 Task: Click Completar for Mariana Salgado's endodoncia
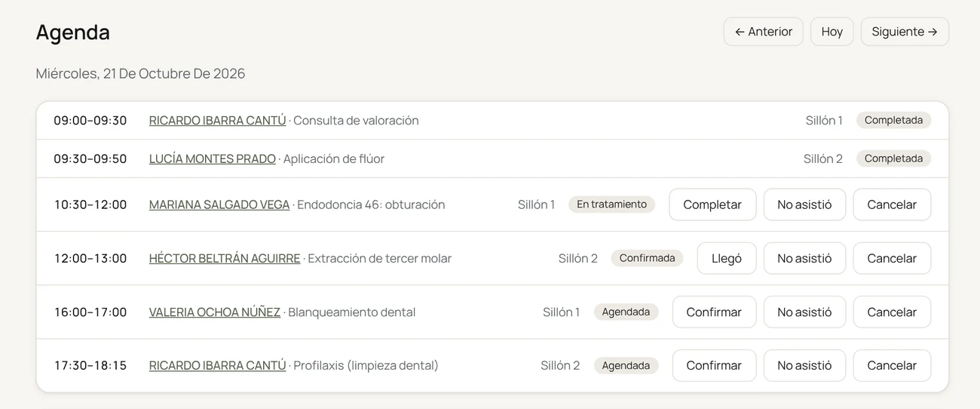click(x=712, y=204)
